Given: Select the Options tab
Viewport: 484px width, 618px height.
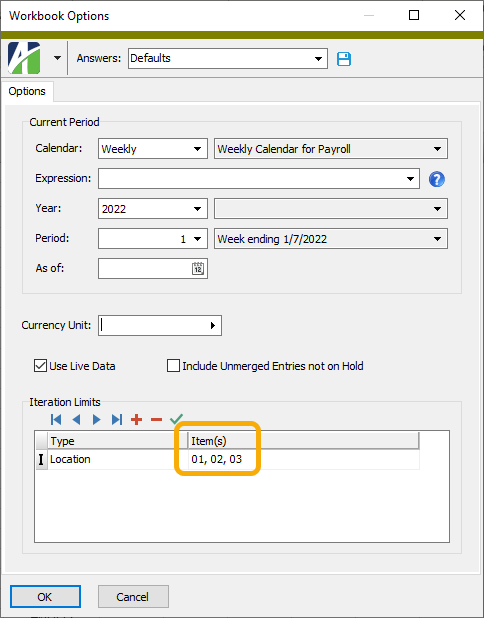Looking at the screenshot, I should pos(27,91).
